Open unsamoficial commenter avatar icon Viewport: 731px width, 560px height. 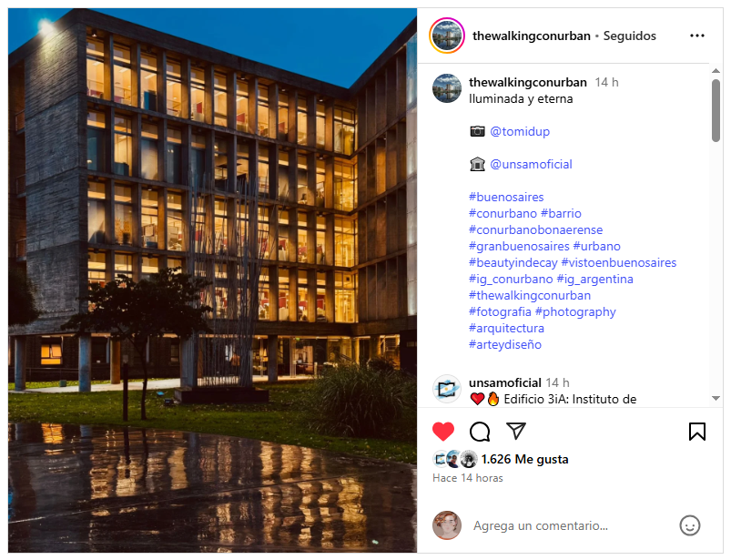447,389
